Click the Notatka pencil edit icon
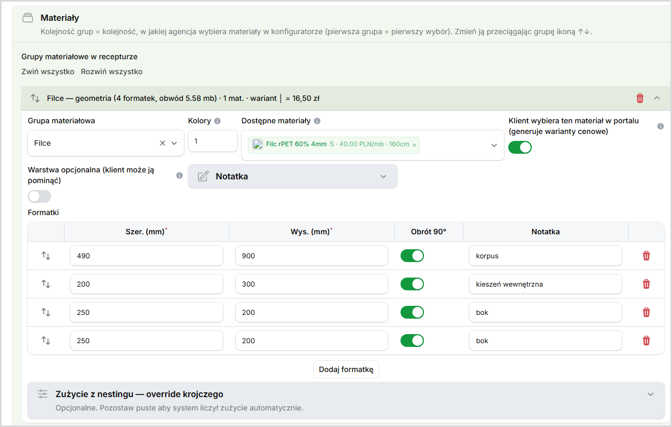Screen dimensions: 672x427 (x=203, y=176)
